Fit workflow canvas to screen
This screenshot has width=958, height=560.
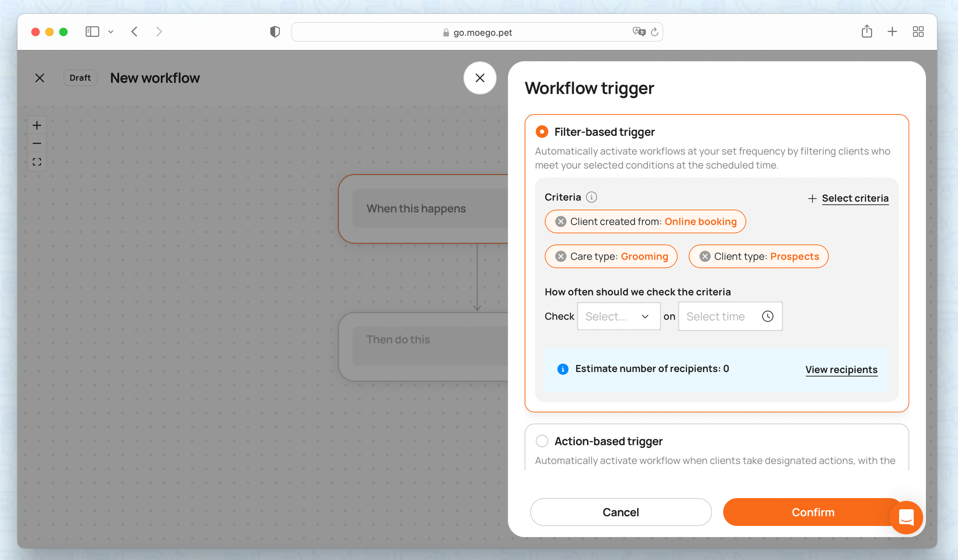pyautogui.click(x=37, y=162)
